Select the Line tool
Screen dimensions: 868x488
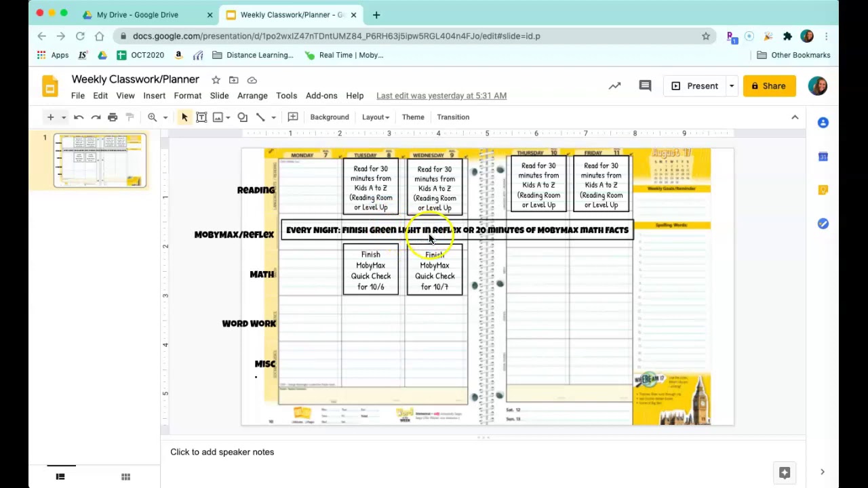[x=260, y=117]
